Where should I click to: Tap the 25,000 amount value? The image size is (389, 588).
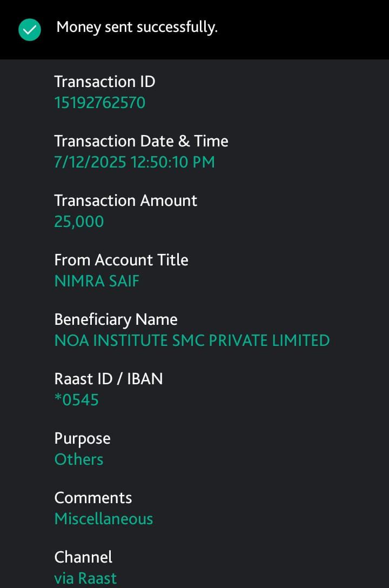[79, 222]
